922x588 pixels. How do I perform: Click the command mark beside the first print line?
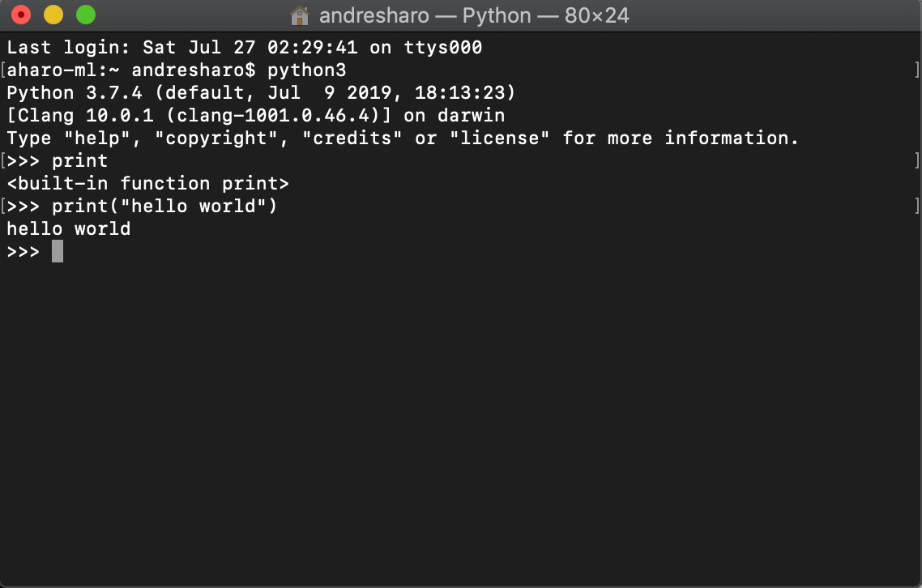click(x=4, y=160)
